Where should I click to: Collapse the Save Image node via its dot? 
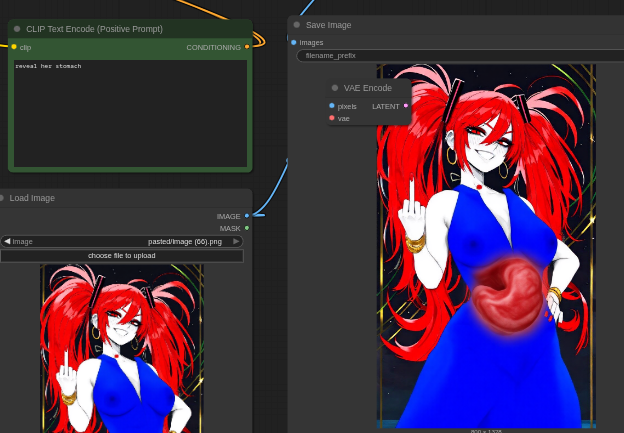(x=297, y=25)
